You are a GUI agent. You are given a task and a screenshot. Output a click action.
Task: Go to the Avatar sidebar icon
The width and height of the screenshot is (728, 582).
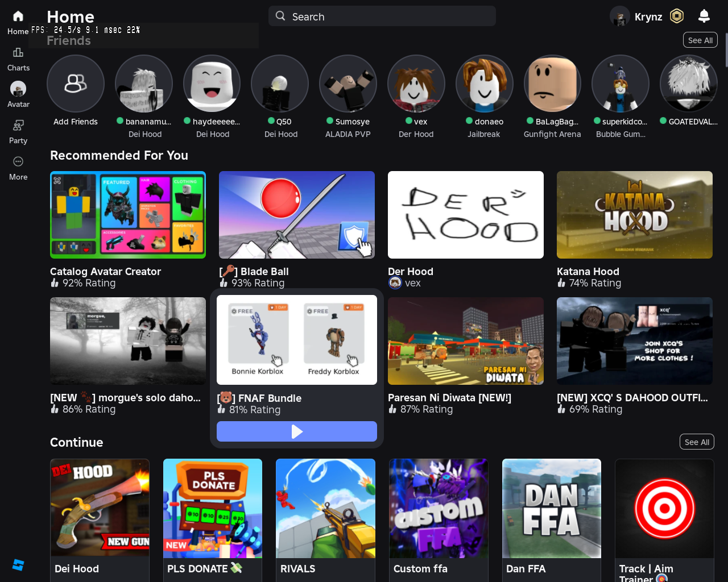pos(18,89)
